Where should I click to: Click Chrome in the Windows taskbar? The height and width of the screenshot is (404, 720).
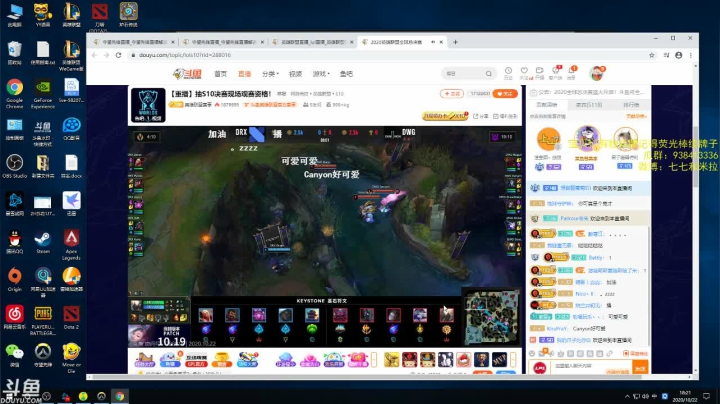click(120, 396)
